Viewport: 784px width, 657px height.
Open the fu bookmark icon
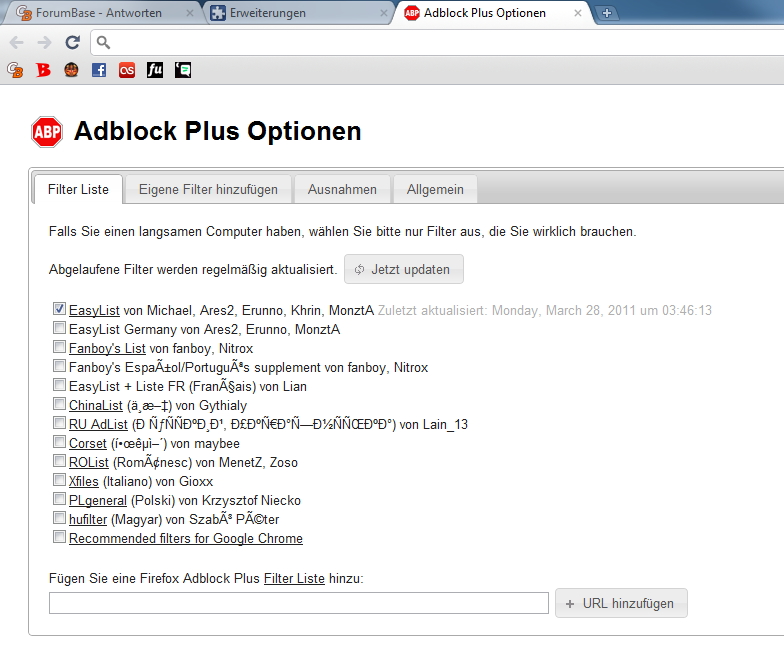(155, 70)
